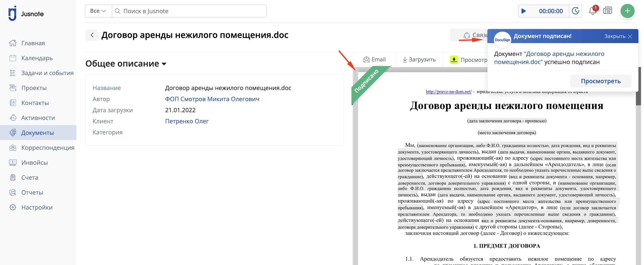Open author ФОП Смотров Микита Олегович
The height and width of the screenshot is (265, 644).
coord(212,99)
